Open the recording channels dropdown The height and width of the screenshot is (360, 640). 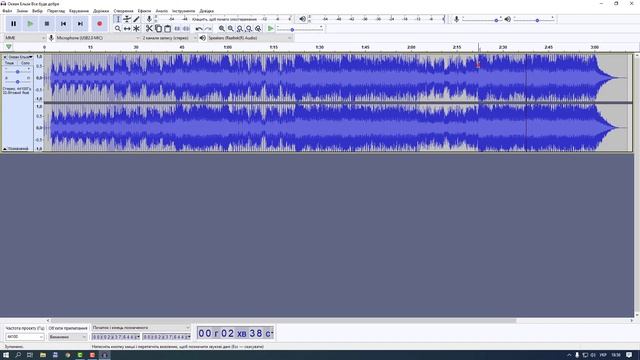point(169,38)
